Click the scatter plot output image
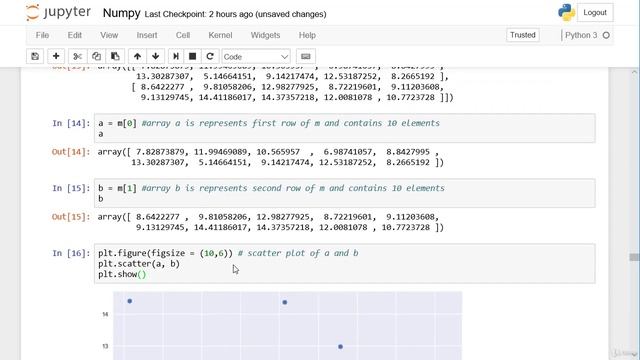The image size is (640, 360). pyautogui.click(x=282, y=325)
